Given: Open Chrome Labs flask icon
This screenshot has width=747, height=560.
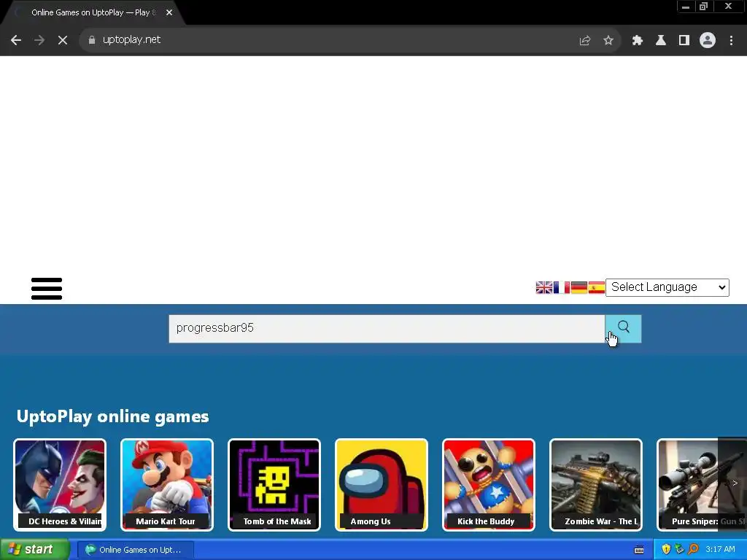Looking at the screenshot, I should [x=660, y=41].
